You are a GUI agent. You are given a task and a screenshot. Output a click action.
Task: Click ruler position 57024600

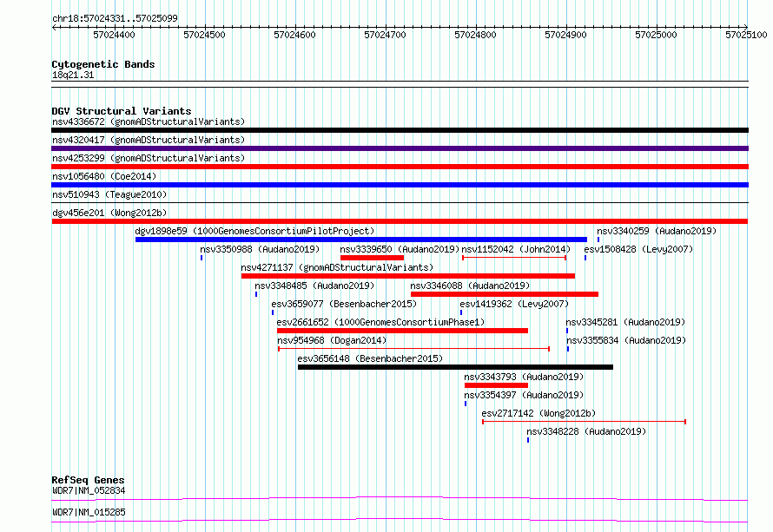(294, 35)
